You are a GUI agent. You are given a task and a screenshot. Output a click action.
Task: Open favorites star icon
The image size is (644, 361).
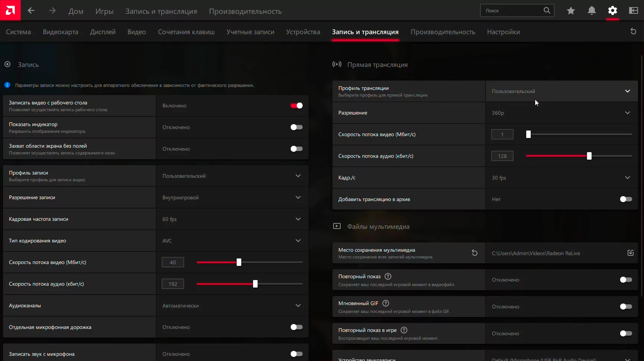pos(571,11)
